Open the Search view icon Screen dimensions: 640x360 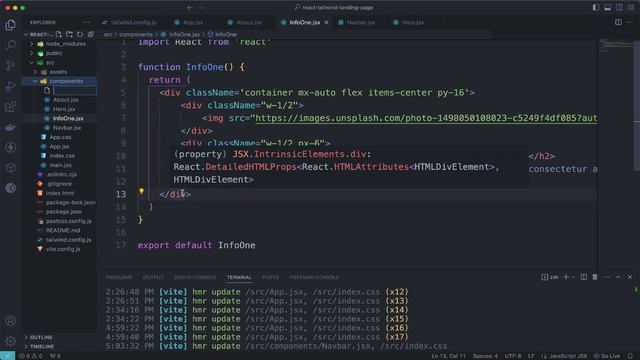tap(11, 44)
